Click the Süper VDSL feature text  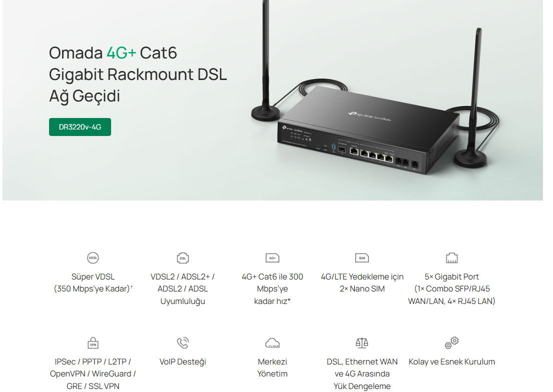pyautogui.click(x=93, y=282)
